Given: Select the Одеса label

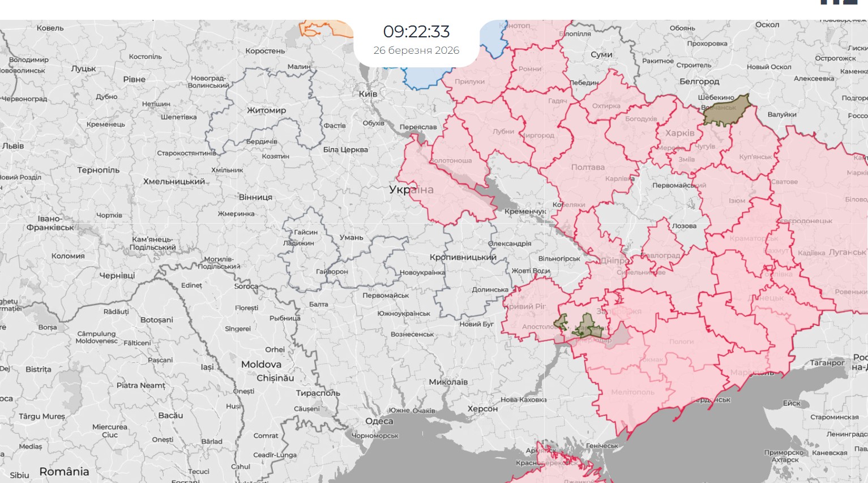Looking at the screenshot, I should click(x=379, y=421).
